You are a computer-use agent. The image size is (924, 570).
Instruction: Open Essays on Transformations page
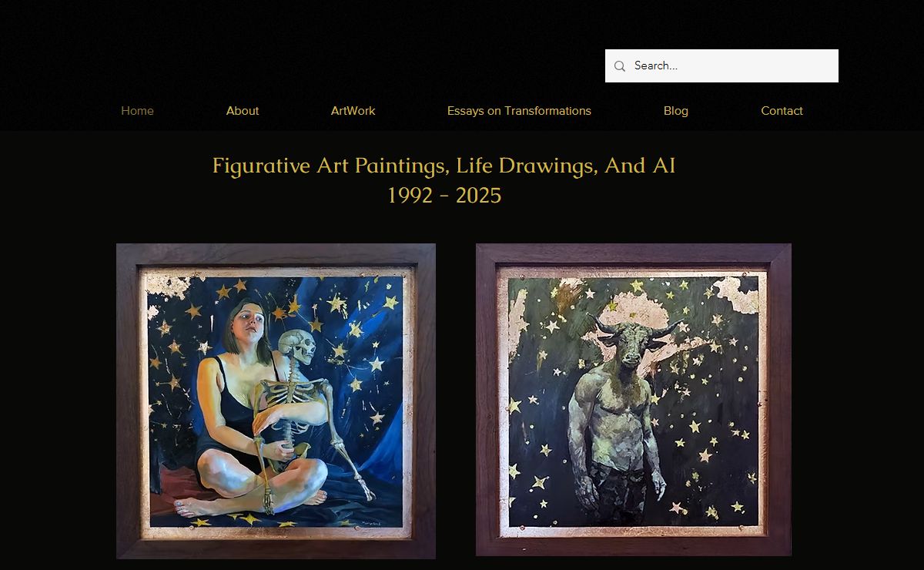click(519, 111)
